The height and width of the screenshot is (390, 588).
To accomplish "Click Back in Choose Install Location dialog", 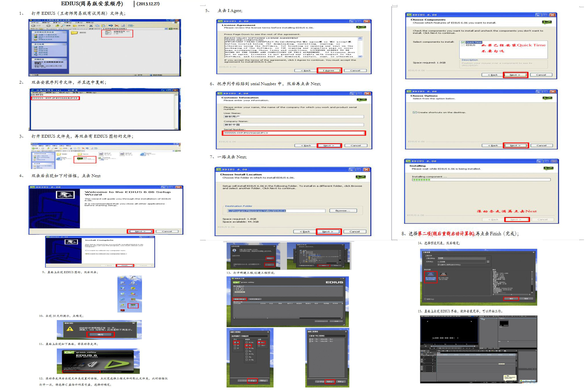I will tap(305, 231).
